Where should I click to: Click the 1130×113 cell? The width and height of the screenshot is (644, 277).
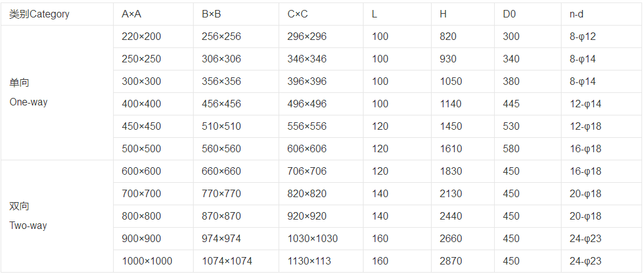tap(309, 261)
